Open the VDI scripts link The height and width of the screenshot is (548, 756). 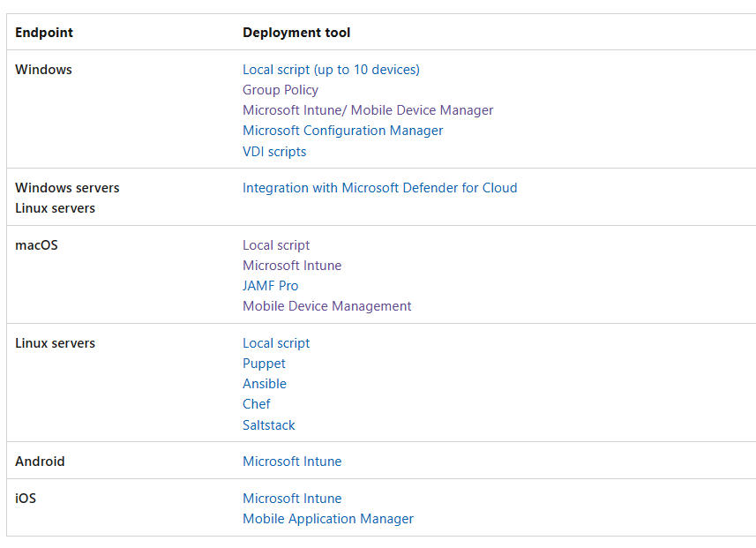point(274,151)
